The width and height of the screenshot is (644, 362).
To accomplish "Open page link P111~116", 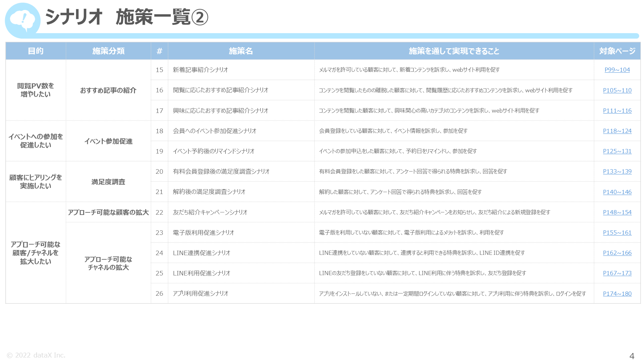I will coord(617,111).
